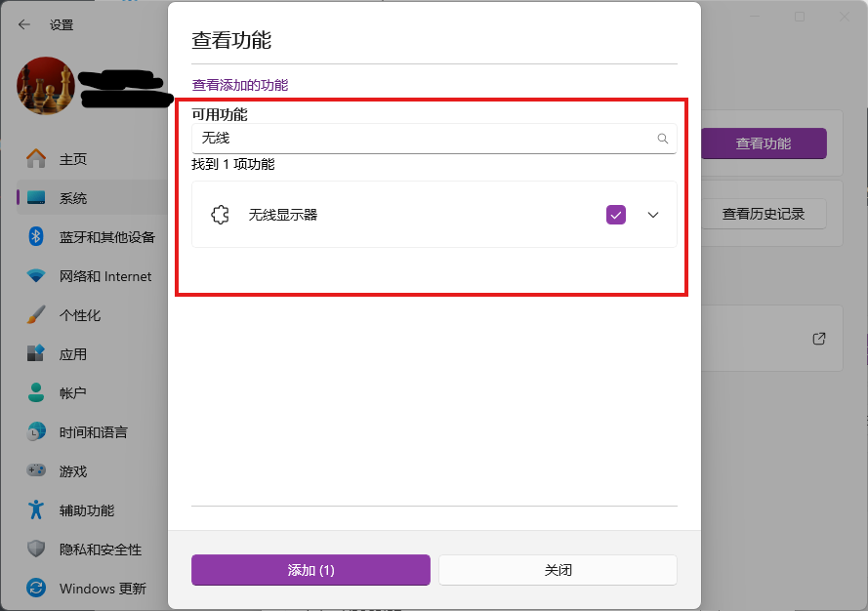This screenshot has width=868, height=611.
Task: Click the 查看历史记录 button
Action: [x=763, y=214]
